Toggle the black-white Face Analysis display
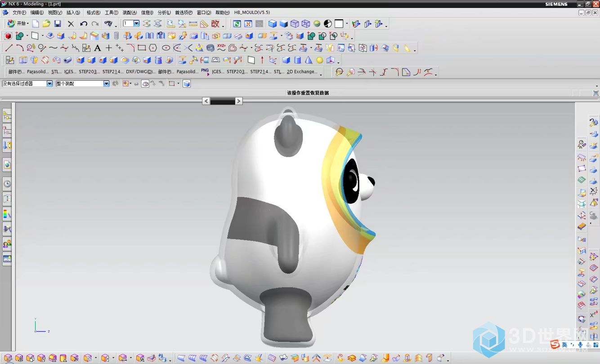Image resolution: width=600 pixels, height=364 pixels. point(328,24)
